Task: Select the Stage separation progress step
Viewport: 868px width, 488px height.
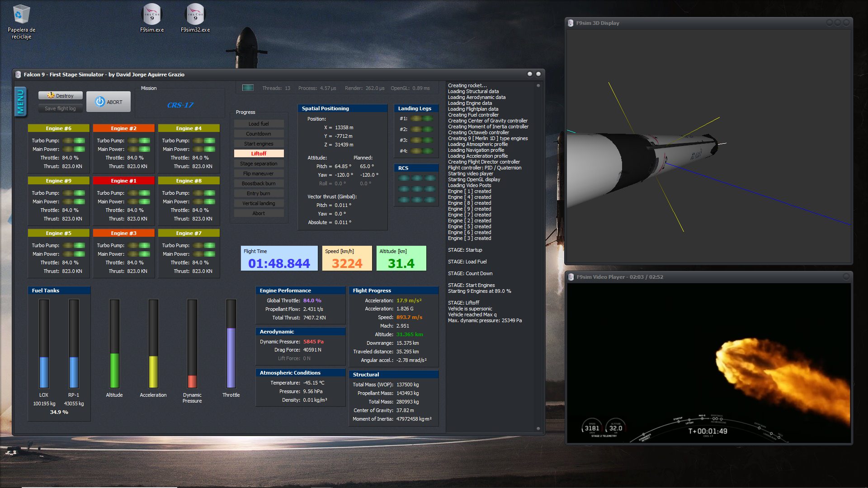Action: click(x=259, y=164)
